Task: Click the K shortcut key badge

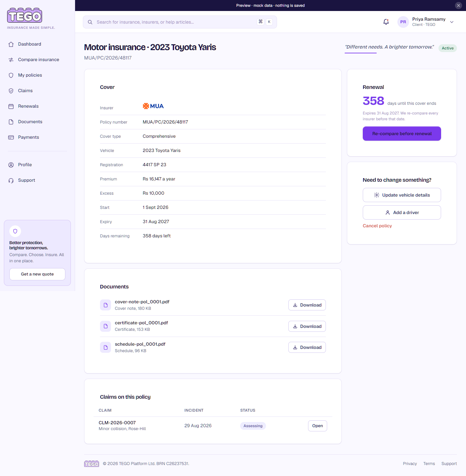Action: tap(269, 22)
